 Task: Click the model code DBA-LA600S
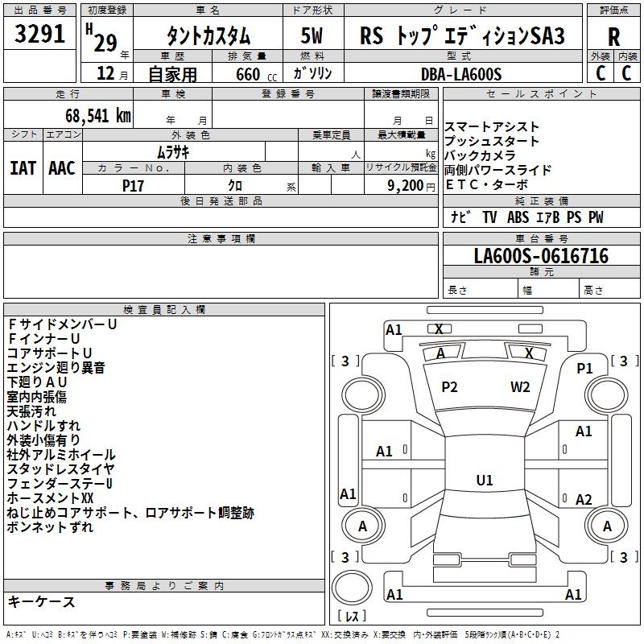(460, 74)
